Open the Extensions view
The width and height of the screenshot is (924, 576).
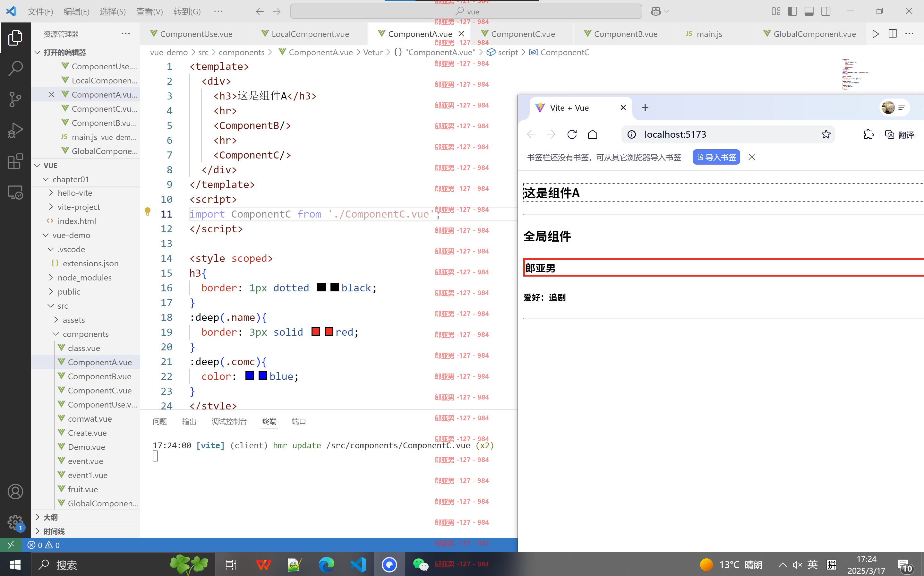[15, 161]
